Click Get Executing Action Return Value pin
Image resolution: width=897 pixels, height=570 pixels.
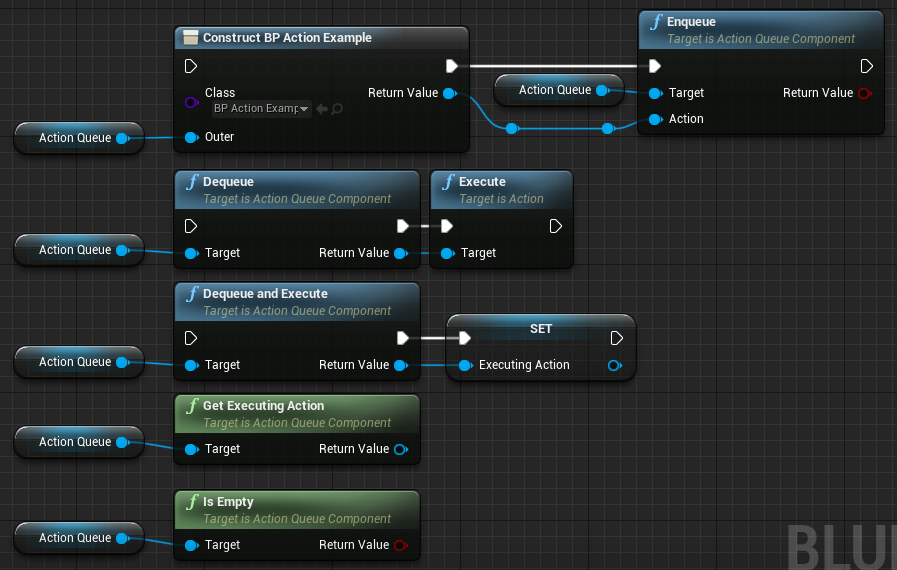(401, 449)
